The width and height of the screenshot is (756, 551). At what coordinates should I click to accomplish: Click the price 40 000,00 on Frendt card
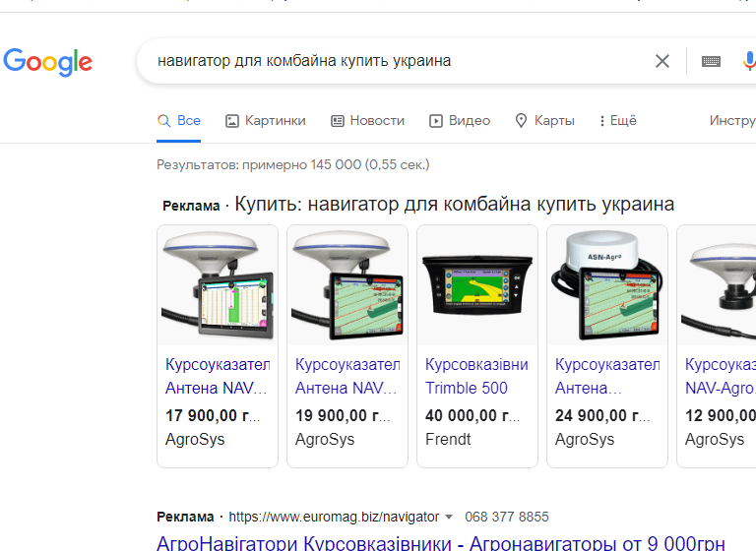472,415
